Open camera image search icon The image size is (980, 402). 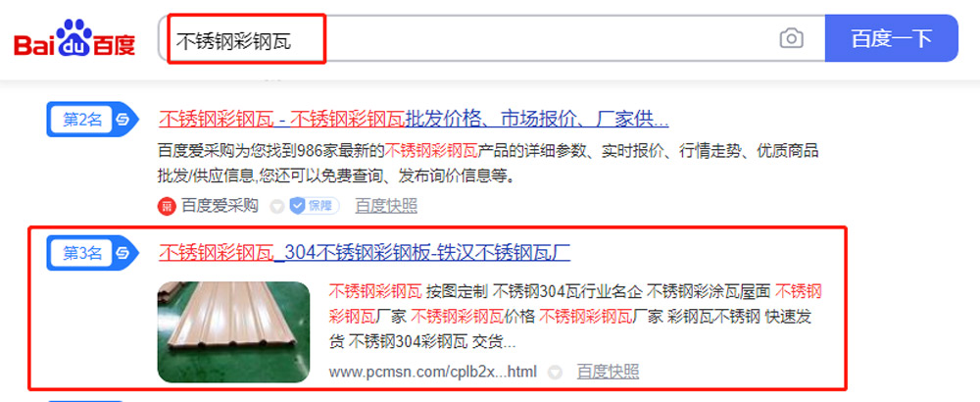(791, 39)
